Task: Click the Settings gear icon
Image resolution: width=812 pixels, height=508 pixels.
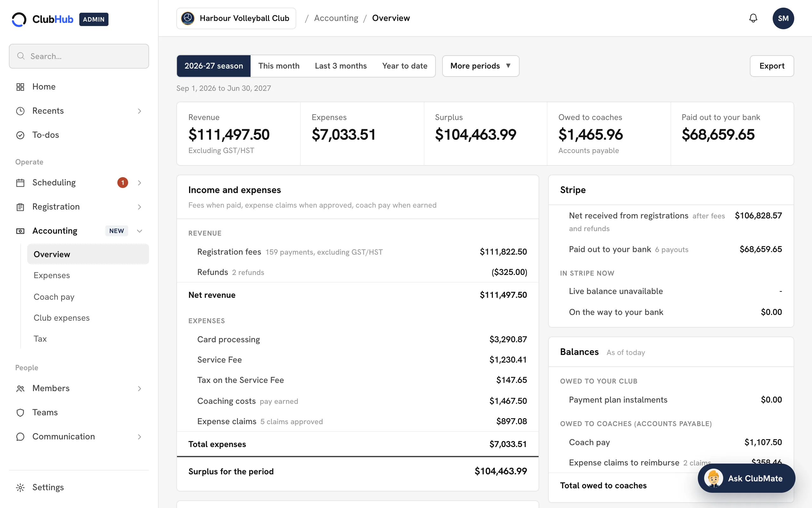Action: pos(20,487)
